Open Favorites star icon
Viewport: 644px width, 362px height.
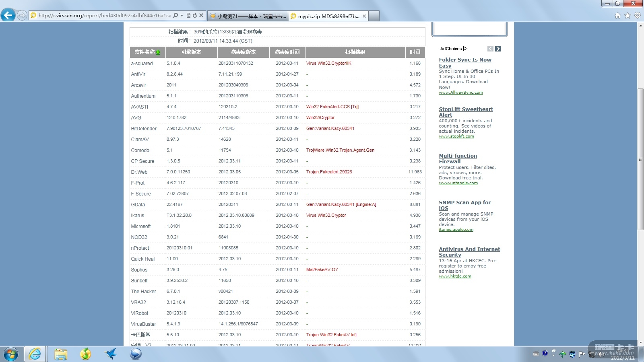pyautogui.click(x=627, y=16)
